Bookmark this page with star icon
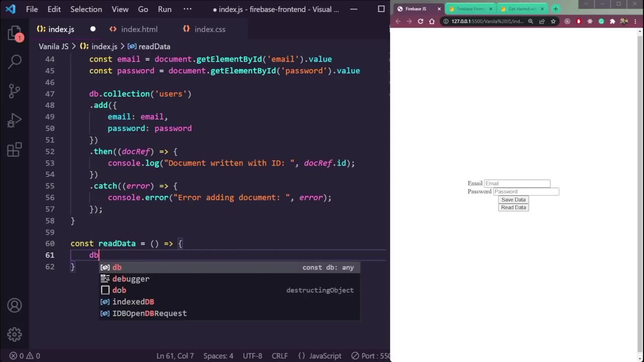Image resolution: width=644 pixels, height=362 pixels. pyautogui.click(x=553, y=21)
